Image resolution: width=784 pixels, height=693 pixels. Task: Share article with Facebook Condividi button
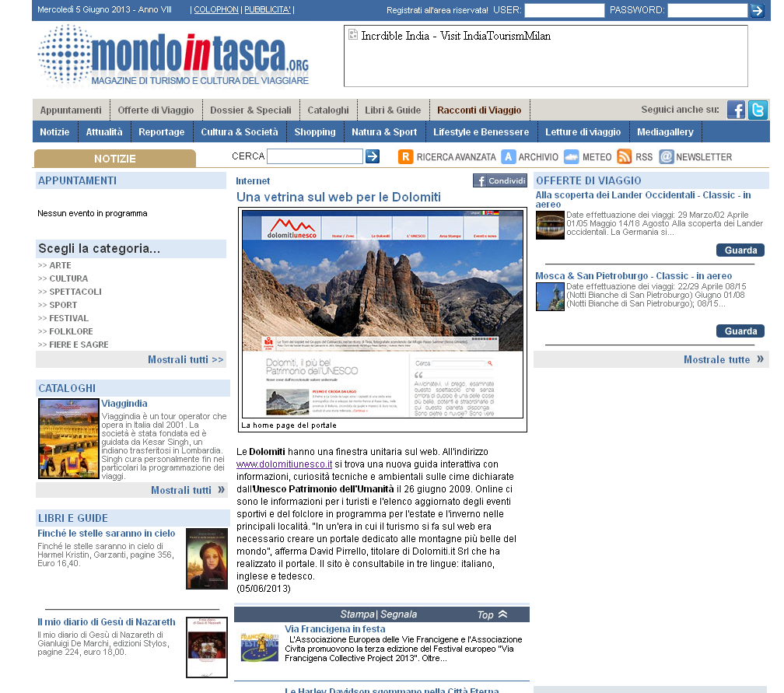500,180
